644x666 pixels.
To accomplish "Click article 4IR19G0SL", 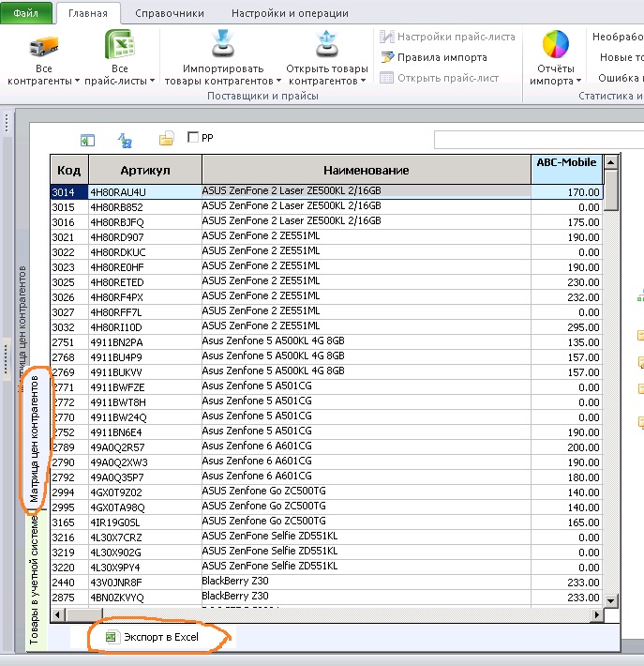I will pyautogui.click(x=145, y=522).
